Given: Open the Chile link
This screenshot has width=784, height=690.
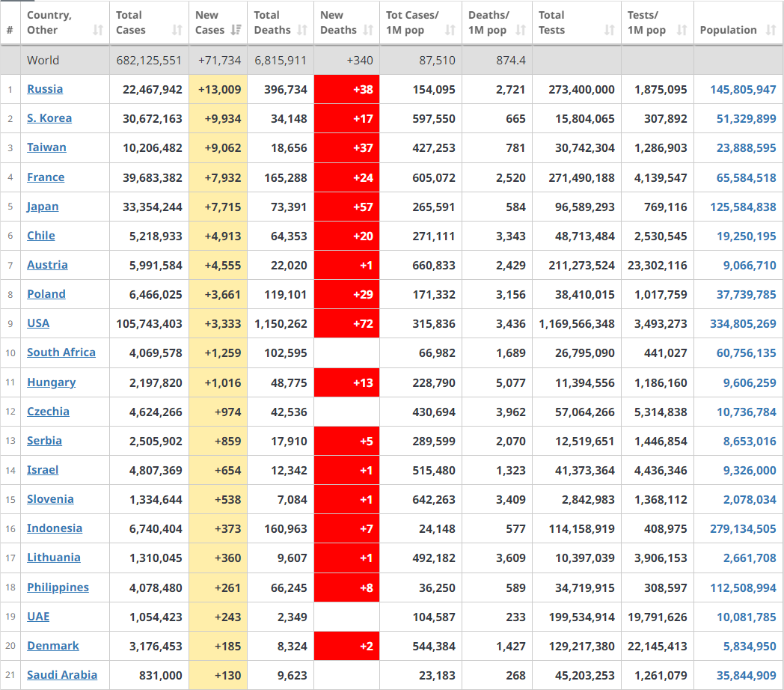Looking at the screenshot, I should (x=41, y=235).
